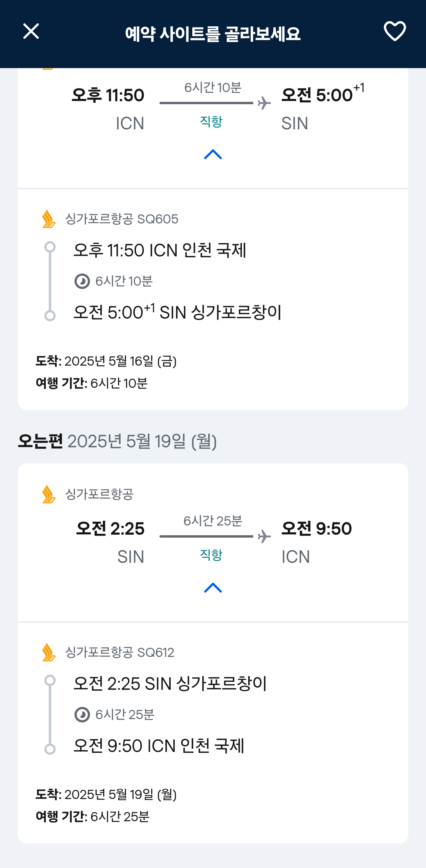Tap clock icon next to 6시간 10분
Screen dimensions: 426x868
[82, 281]
